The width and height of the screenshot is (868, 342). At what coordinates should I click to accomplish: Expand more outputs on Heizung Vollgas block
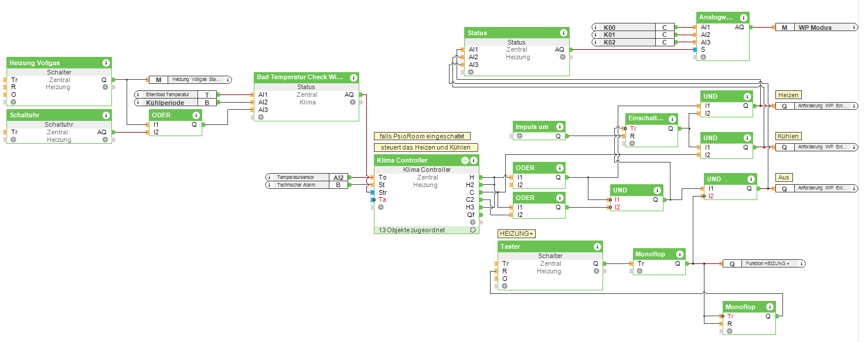pos(105,87)
